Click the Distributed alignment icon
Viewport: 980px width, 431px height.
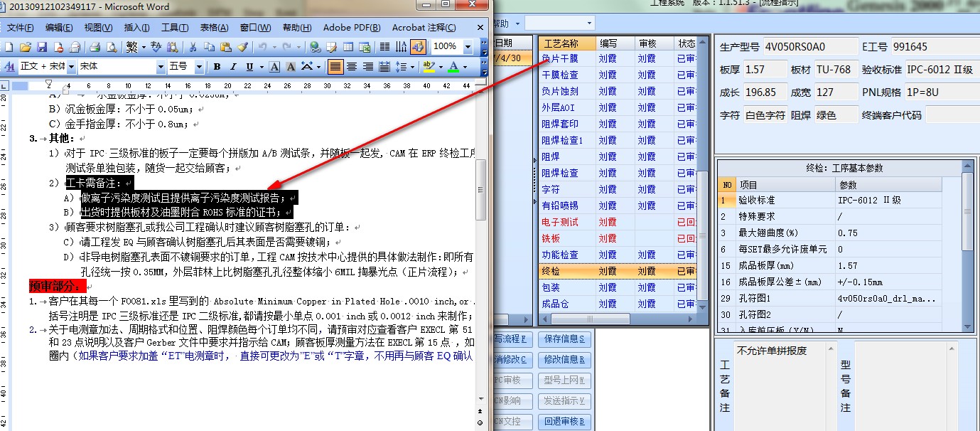pyautogui.click(x=384, y=67)
